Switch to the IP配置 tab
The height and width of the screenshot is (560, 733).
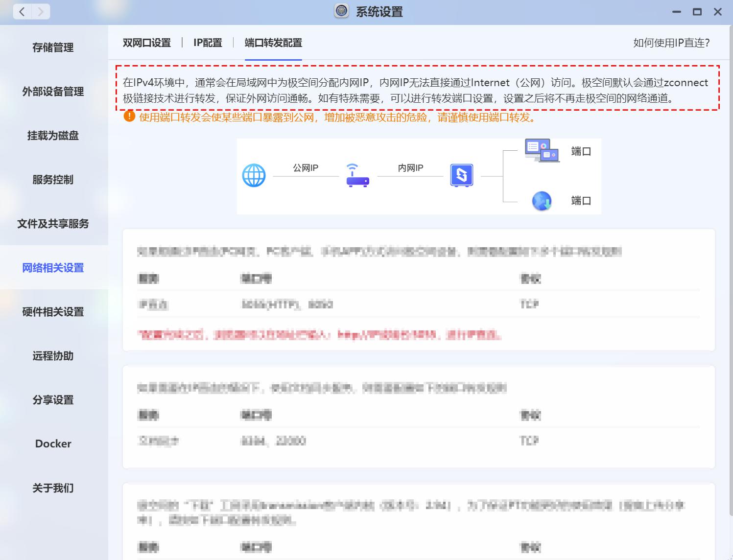pyautogui.click(x=208, y=43)
